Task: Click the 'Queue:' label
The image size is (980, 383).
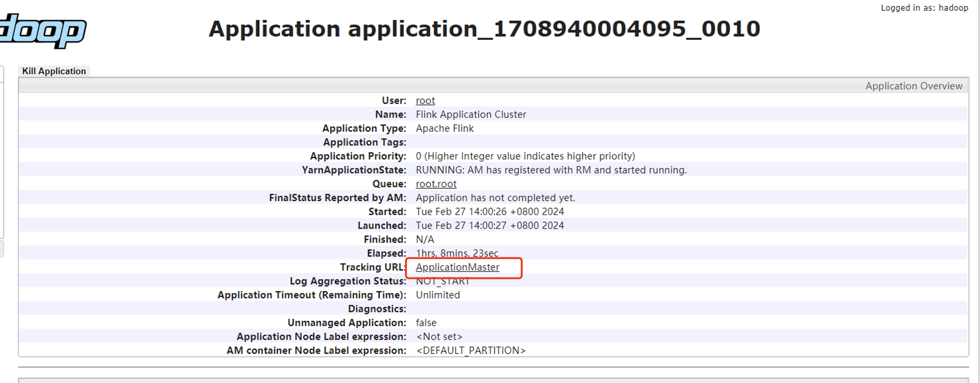Action: (389, 184)
